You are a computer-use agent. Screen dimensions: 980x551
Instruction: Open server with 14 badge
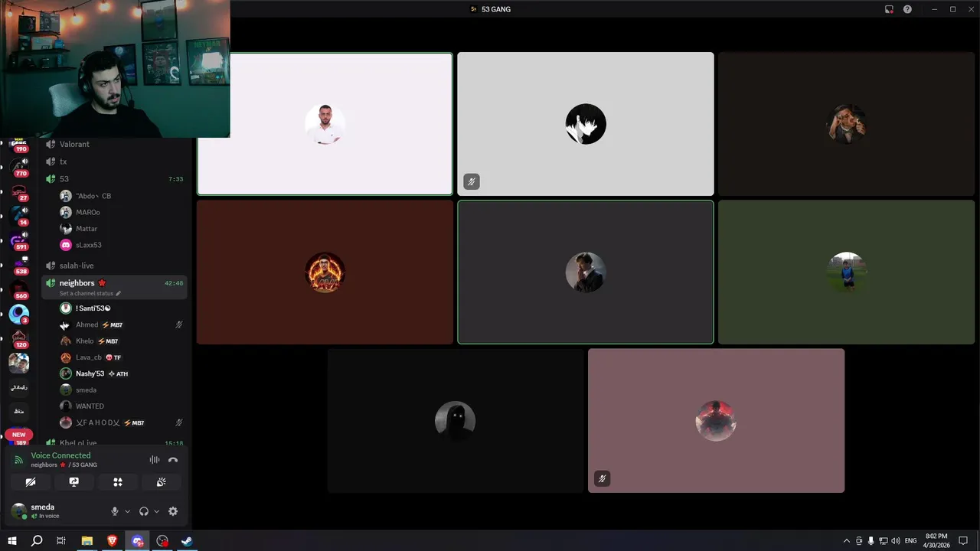(x=19, y=216)
